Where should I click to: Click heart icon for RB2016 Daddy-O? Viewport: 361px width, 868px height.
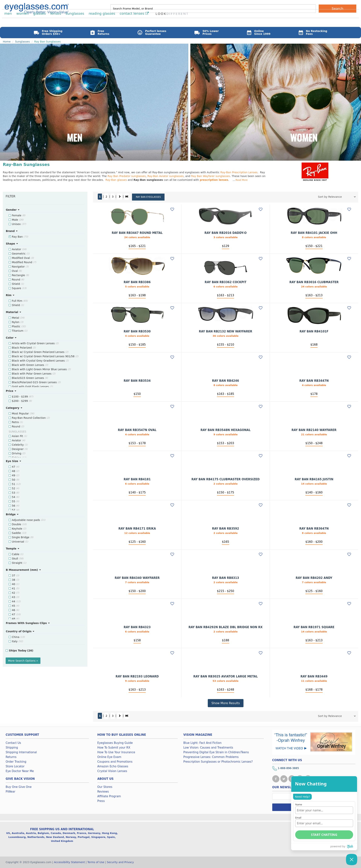[260, 209]
